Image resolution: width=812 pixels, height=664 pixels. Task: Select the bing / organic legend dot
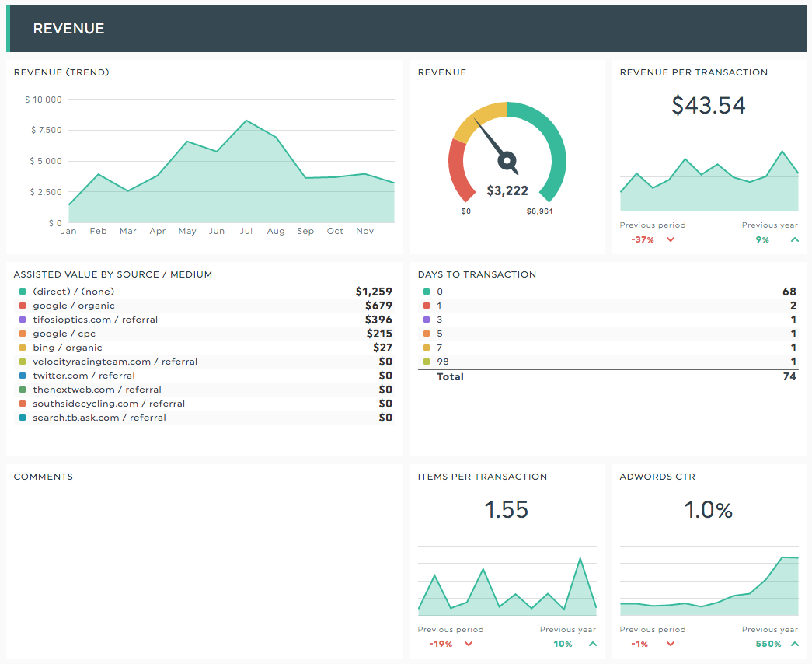click(x=23, y=348)
